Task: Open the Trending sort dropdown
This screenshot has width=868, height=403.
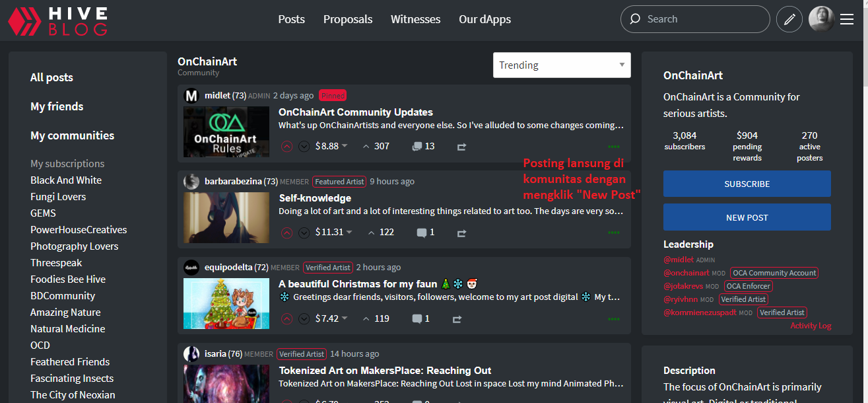Action: tap(562, 65)
